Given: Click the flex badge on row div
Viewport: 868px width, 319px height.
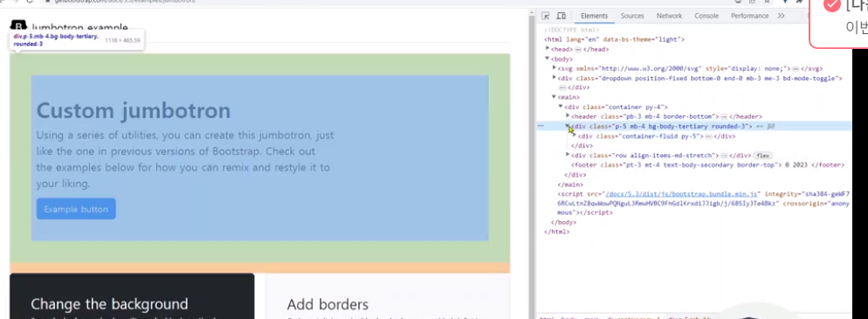Looking at the screenshot, I should pos(762,156).
